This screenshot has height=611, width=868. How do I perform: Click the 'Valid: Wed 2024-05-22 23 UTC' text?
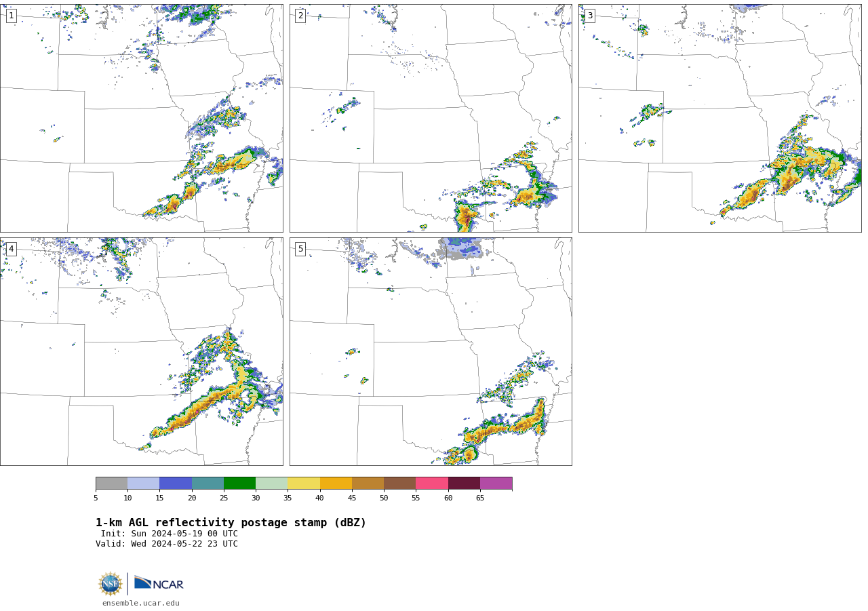click(167, 544)
